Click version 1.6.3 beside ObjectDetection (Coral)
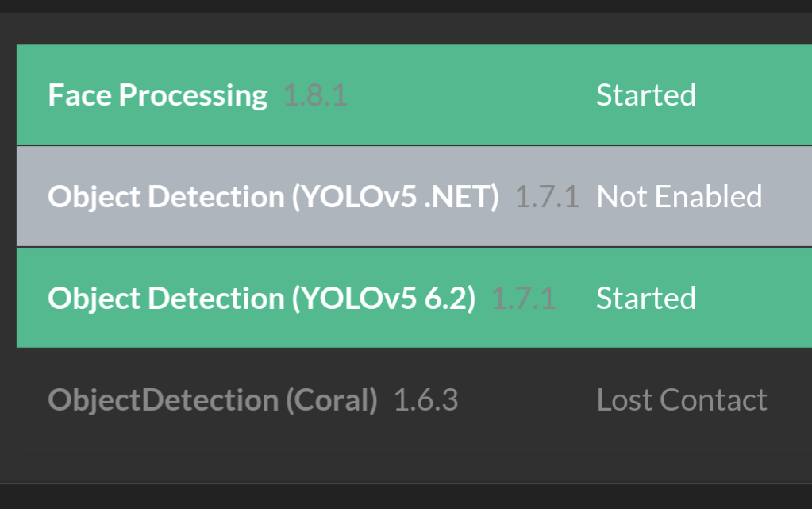Viewport: 812px width, 509px height. 426,399
